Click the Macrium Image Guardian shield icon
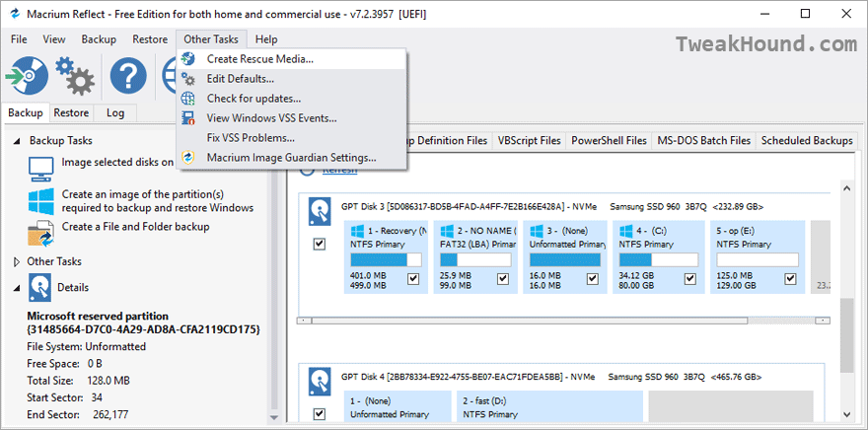The image size is (868, 430). 188,157
